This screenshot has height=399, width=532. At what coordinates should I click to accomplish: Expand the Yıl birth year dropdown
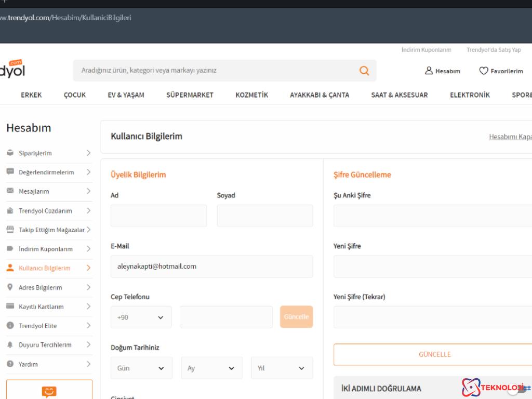point(282,368)
